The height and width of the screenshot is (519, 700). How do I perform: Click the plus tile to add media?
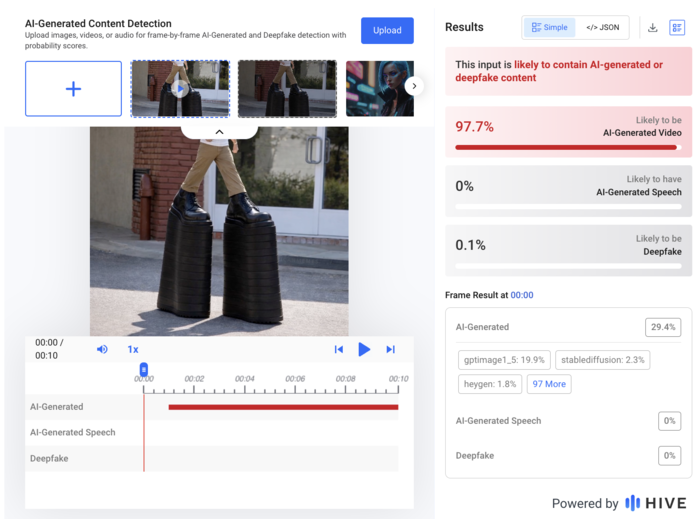[x=73, y=89]
